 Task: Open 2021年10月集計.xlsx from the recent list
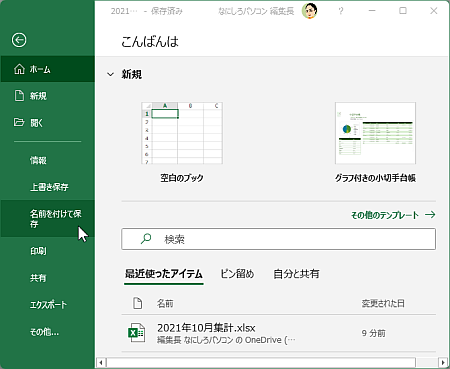coord(279,333)
